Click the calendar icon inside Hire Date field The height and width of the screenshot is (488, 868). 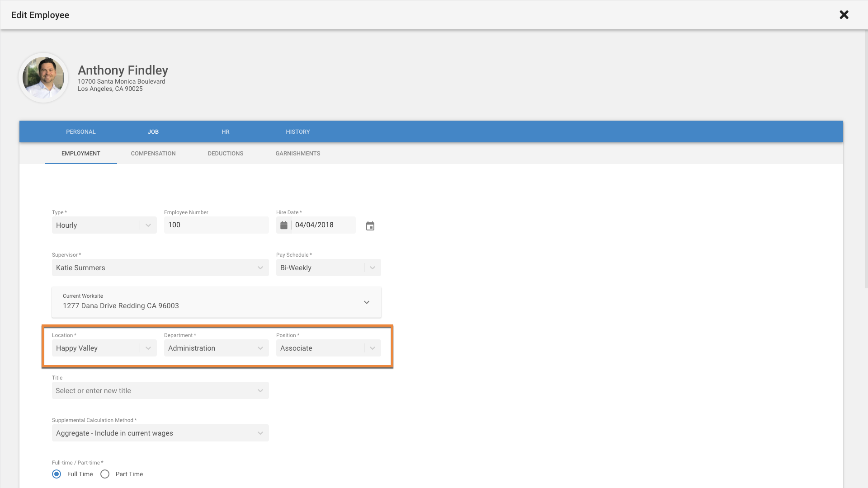coord(284,225)
